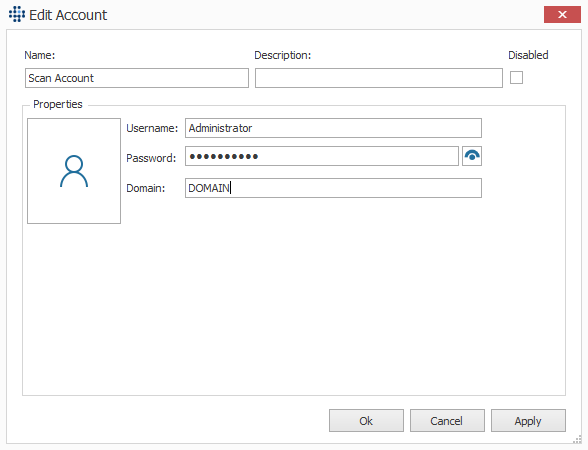Image resolution: width=588 pixels, height=450 pixels.
Task: Close the Edit Account dialog
Action: pyautogui.click(x=562, y=15)
